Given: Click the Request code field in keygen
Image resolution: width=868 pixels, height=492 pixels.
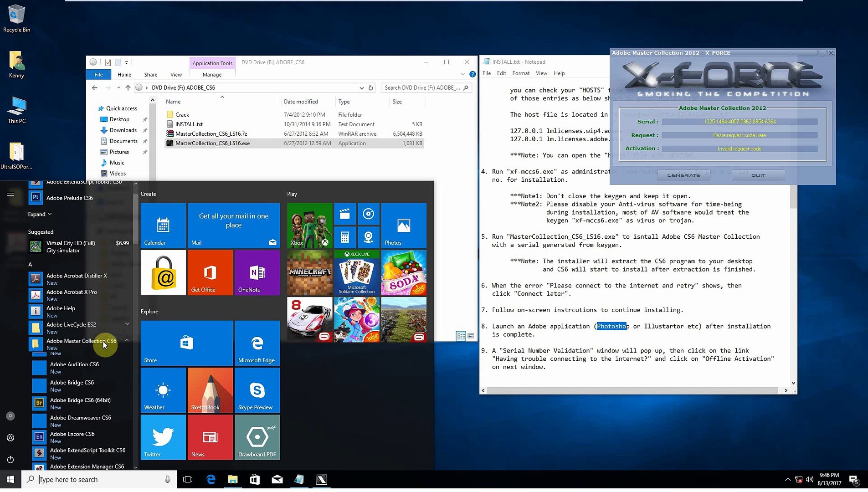Looking at the screenshot, I should click(x=739, y=135).
